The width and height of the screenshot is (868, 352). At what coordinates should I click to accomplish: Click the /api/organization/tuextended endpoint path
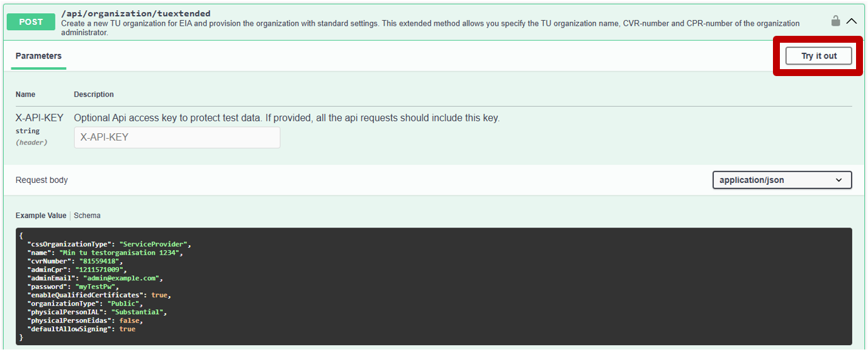click(x=136, y=13)
